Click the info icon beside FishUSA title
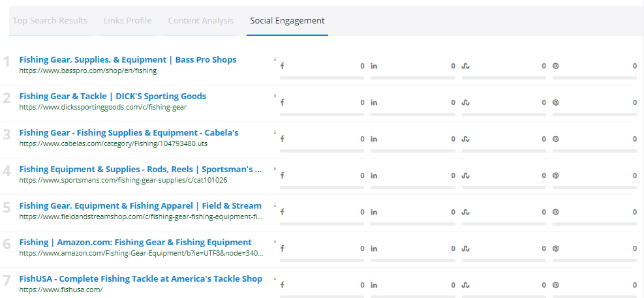This screenshot has width=644, height=298. (275, 278)
